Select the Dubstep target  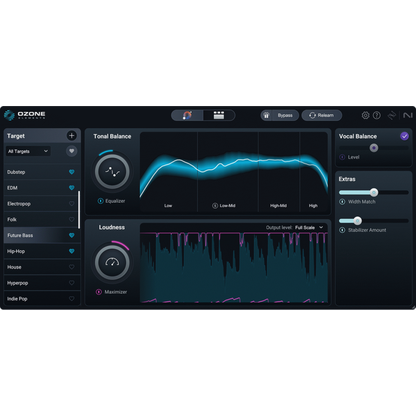[42, 172]
